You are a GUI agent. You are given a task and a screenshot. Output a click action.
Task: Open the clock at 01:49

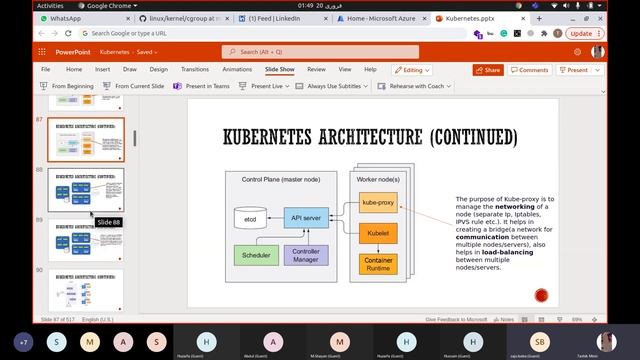click(x=320, y=6)
